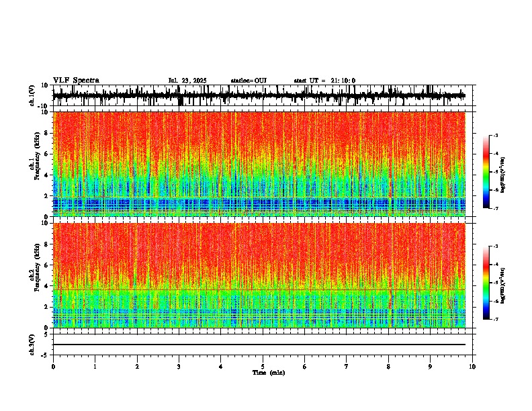Click the "4" tick on the time axis
This screenshot has height=411, width=532.
coord(220,367)
